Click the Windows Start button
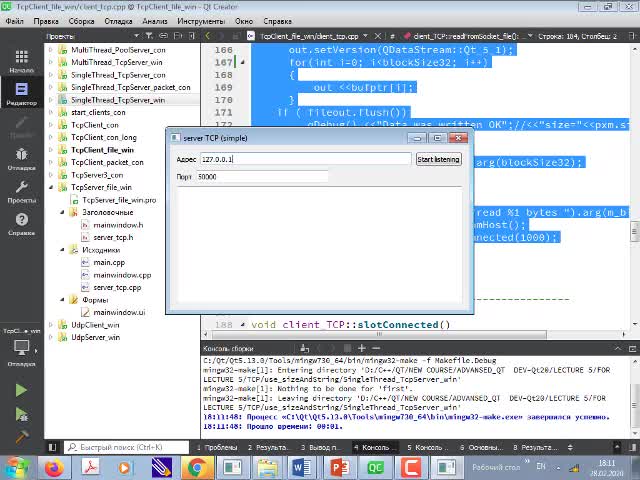Screen dimensions: 640x480 coord(16,468)
